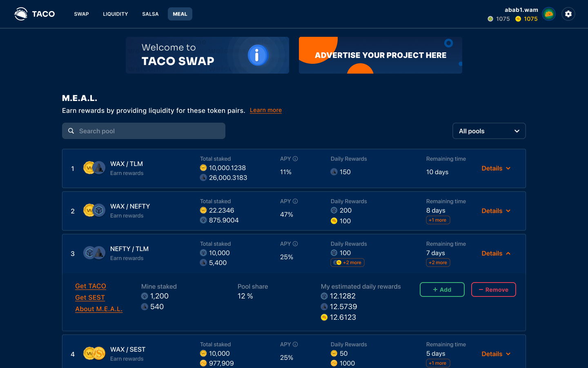Click APY info icon in NEFTY / TLM row
Image resolution: width=588 pixels, height=368 pixels.
click(295, 244)
